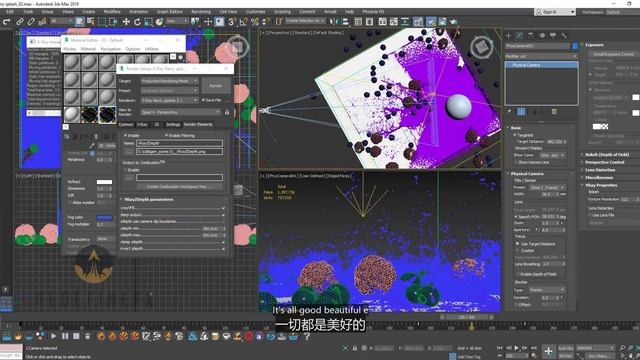The image size is (640, 360).
Task: Switch to the Settings tab in Render Setup
Action: click(173, 124)
